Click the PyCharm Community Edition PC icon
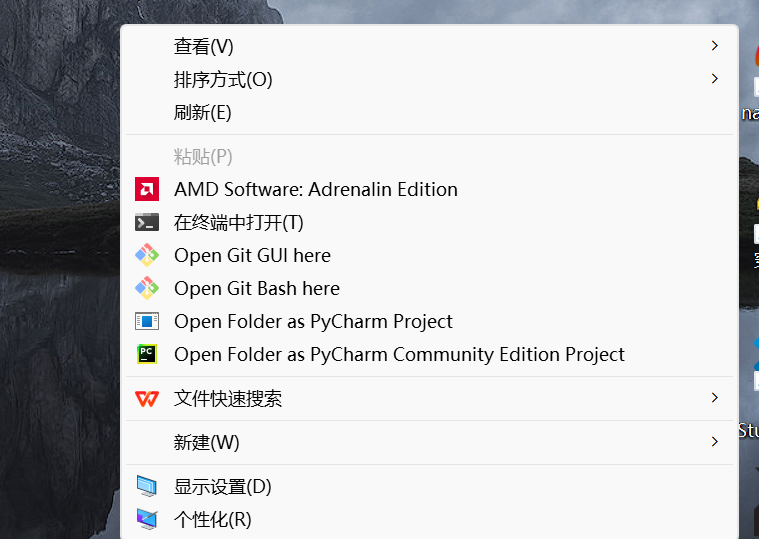The width and height of the screenshot is (759, 539). coord(146,354)
